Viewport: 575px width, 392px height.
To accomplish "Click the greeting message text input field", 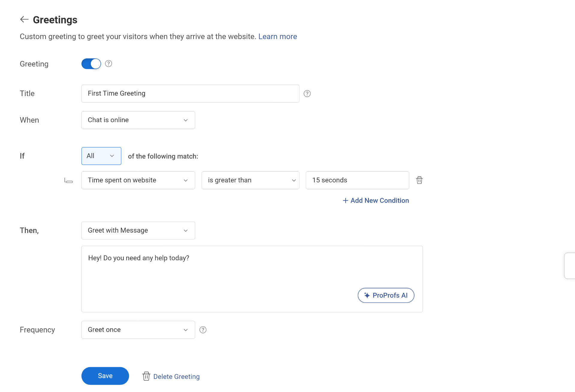I will [252, 279].
